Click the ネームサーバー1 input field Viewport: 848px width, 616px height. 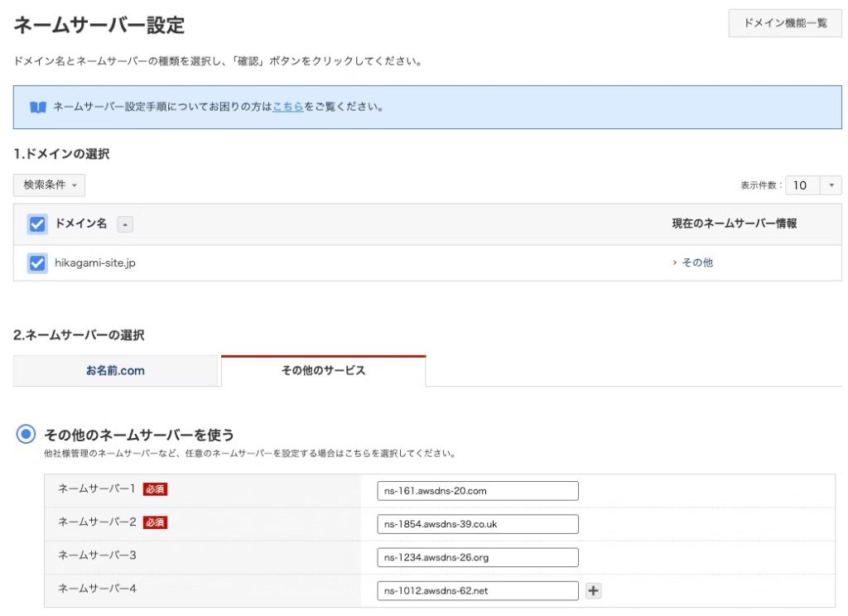point(477,491)
